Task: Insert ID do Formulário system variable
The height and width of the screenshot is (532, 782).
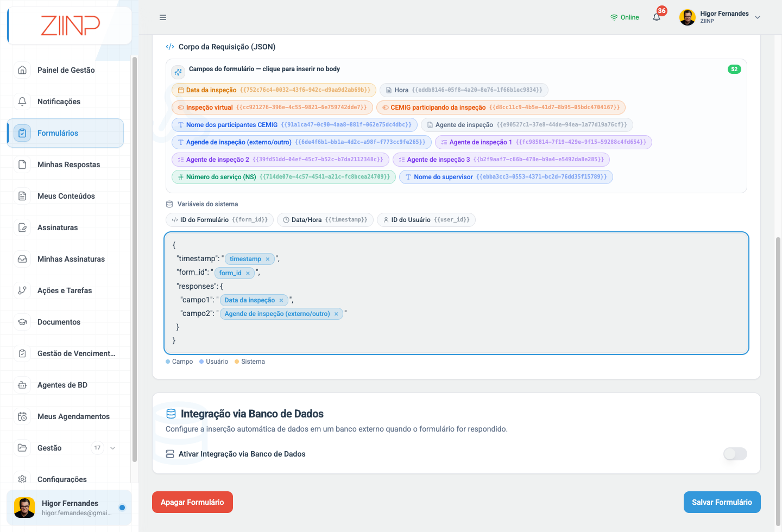Action: pyautogui.click(x=219, y=220)
